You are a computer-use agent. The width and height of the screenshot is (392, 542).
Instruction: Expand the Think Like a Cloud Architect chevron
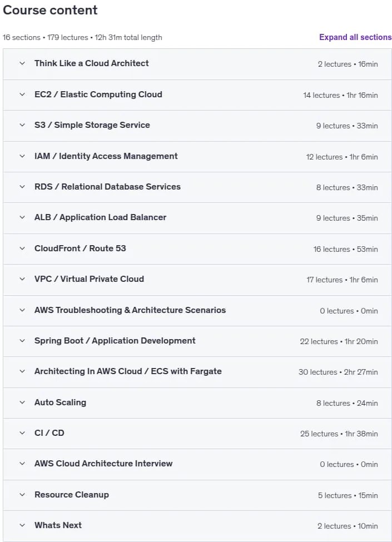tap(22, 63)
